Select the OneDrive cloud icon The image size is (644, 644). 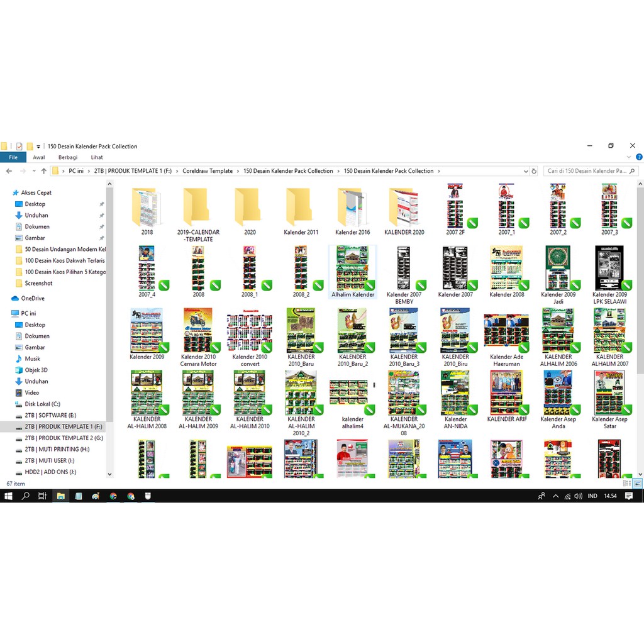click(15, 298)
